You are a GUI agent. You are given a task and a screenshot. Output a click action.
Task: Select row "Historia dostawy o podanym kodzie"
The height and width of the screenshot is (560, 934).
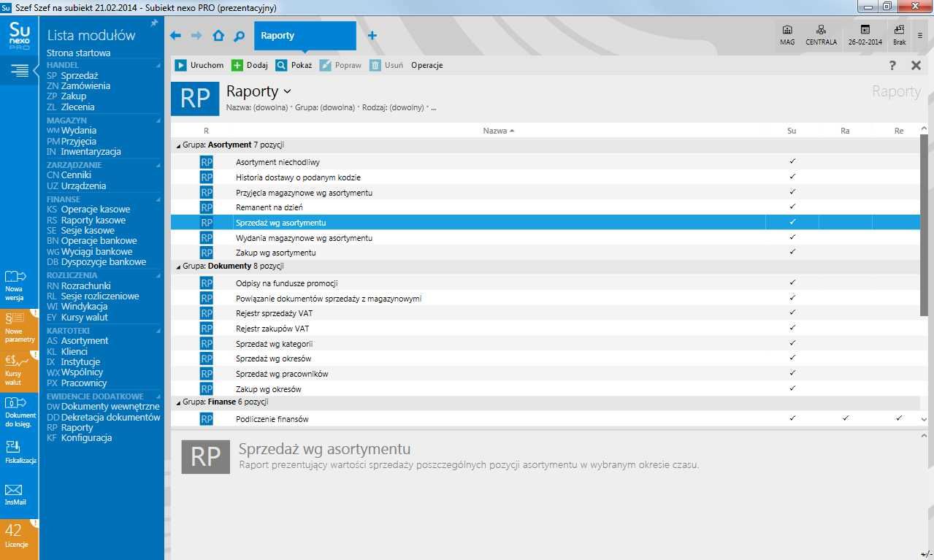(545, 177)
